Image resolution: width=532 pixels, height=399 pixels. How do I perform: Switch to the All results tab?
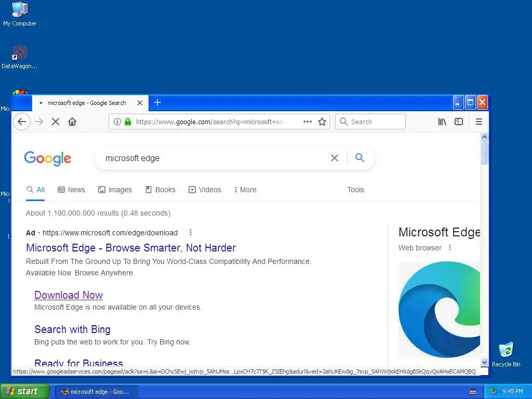click(35, 190)
